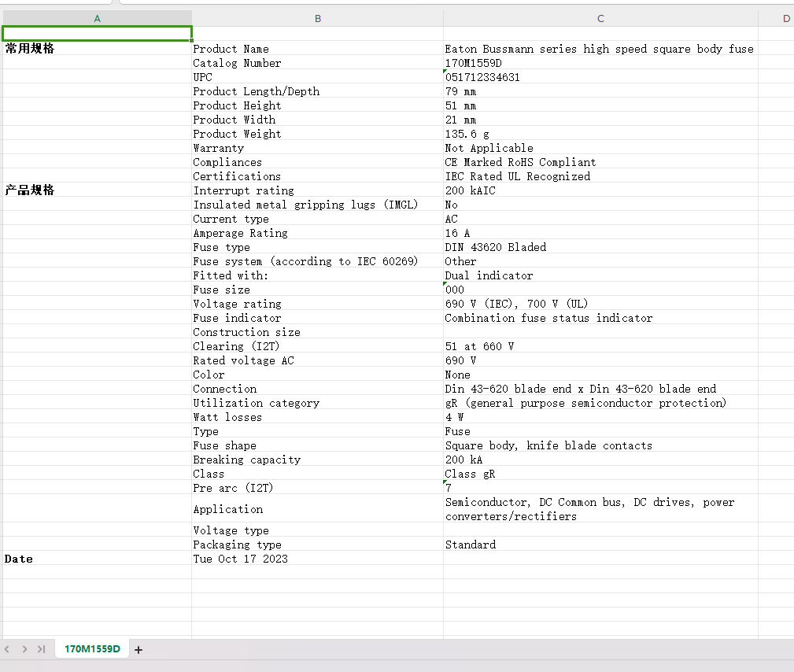This screenshot has width=794, height=672.
Task: Select the '常用规格' cell
Action: [98, 48]
